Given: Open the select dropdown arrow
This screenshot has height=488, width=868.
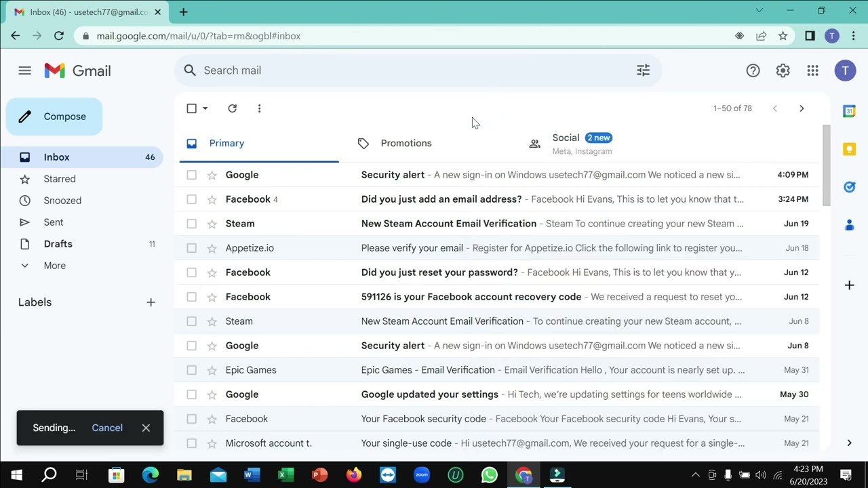Looking at the screenshot, I should point(205,108).
